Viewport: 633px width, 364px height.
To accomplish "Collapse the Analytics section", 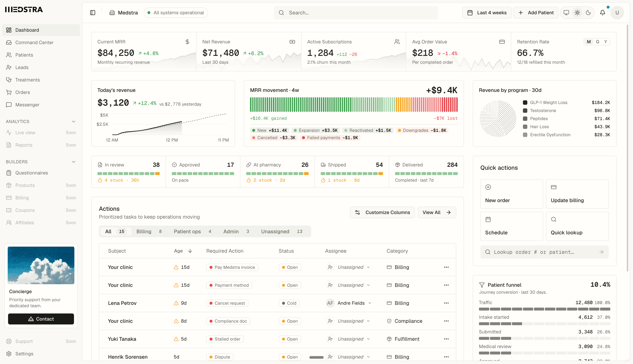I will [x=73, y=122].
